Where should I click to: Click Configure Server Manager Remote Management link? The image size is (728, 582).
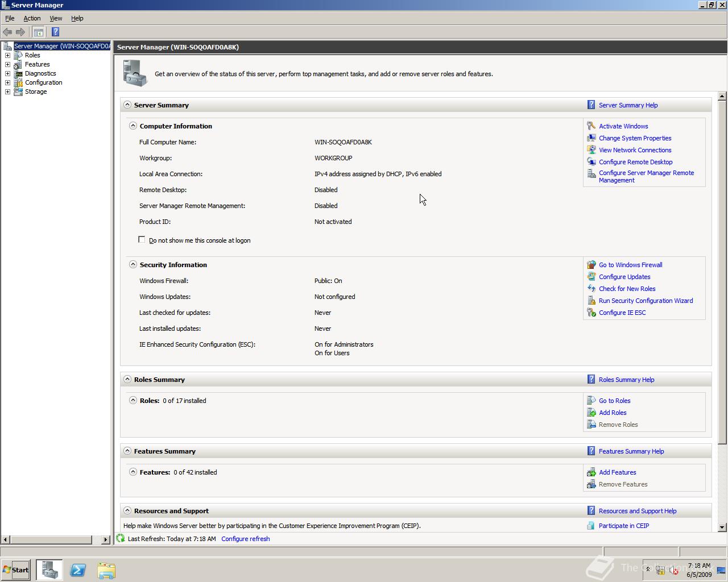[x=646, y=177]
